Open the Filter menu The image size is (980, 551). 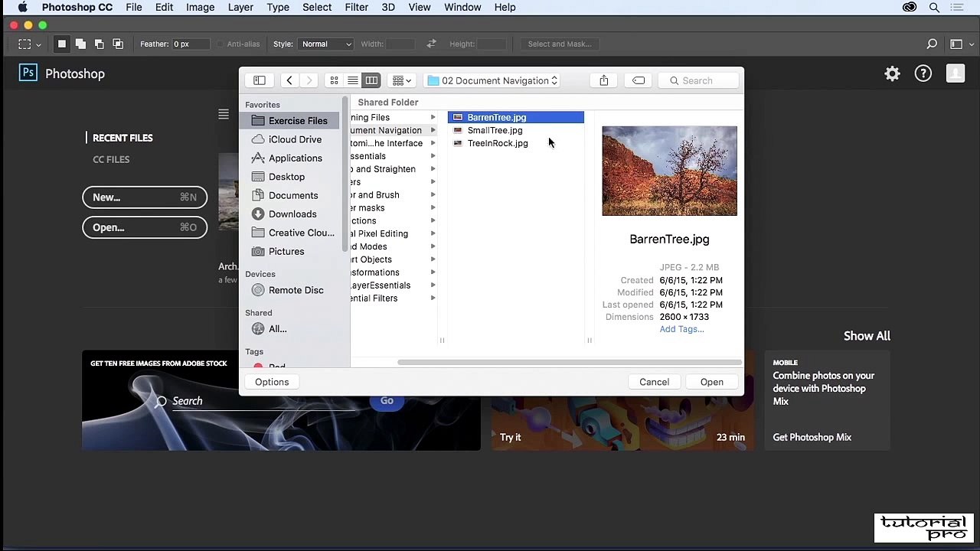point(356,7)
